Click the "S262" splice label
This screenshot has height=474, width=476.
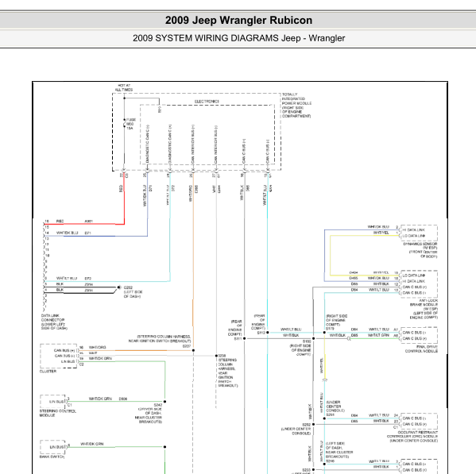coord(306,425)
